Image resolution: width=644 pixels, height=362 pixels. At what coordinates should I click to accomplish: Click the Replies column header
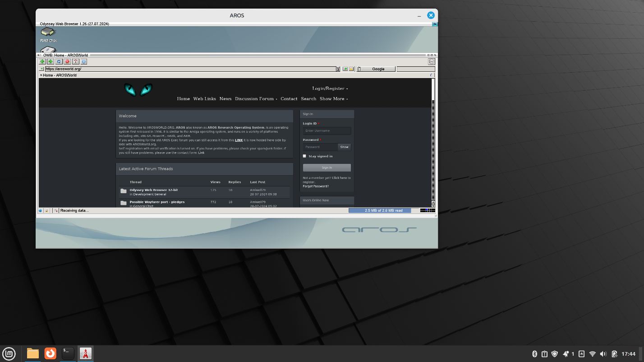point(235,182)
